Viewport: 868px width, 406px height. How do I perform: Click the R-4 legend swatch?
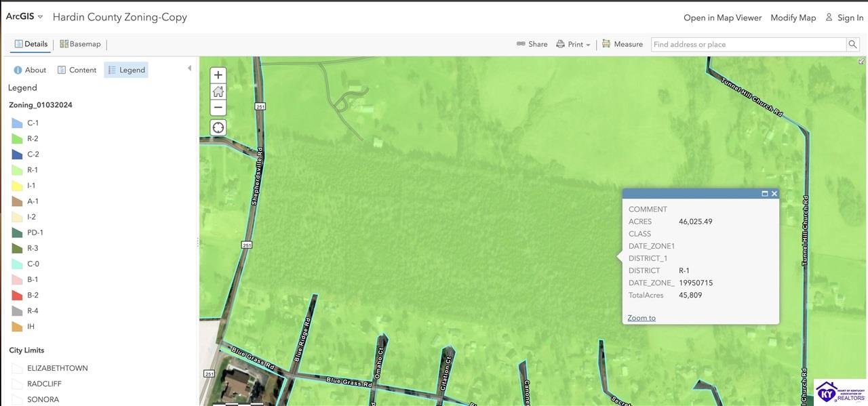[18, 311]
